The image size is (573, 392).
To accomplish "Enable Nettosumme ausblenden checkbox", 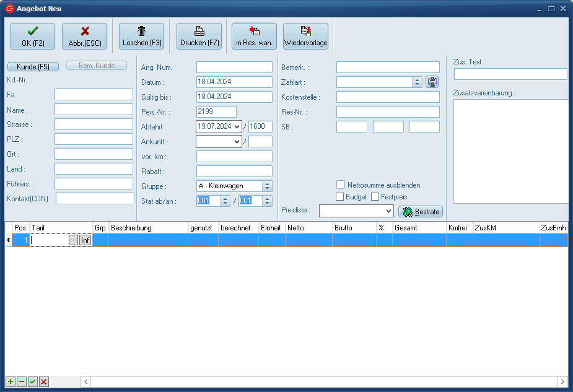I will click(x=341, y=185).
